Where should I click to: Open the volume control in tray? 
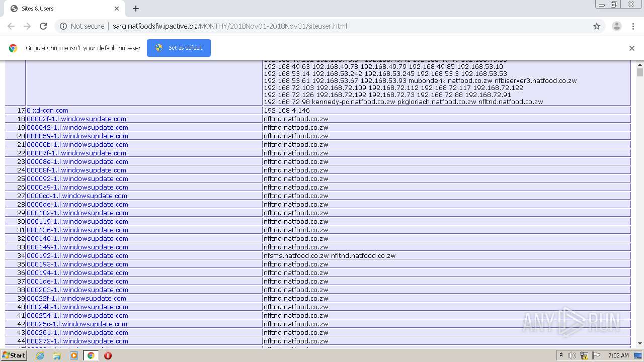572,355
